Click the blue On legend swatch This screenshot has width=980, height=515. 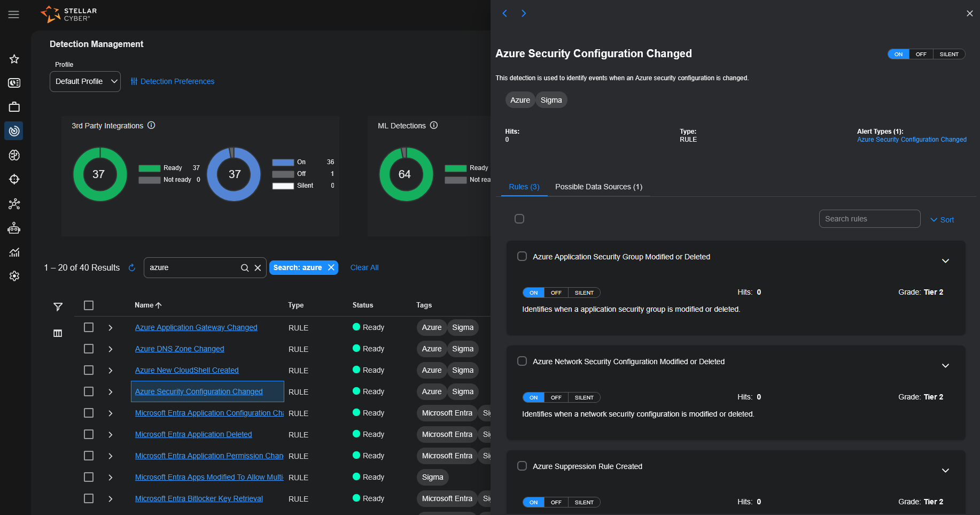[283, 163]
